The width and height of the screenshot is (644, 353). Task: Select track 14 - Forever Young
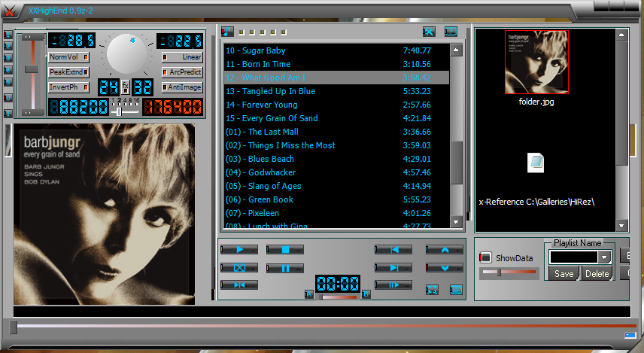click(x=336, y=105)
